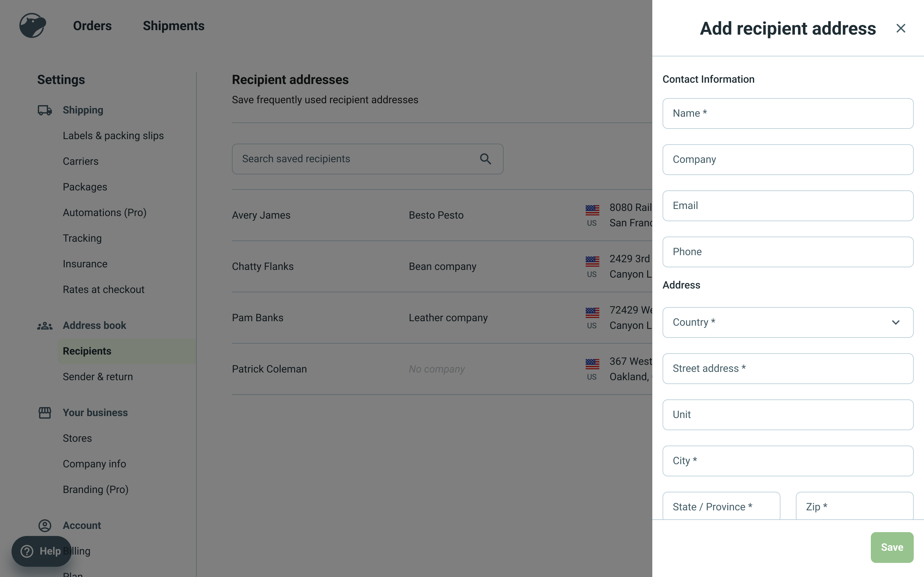Open the Company info settings
The width and height of the screenshot is (924, 577).
click(94, 464)
